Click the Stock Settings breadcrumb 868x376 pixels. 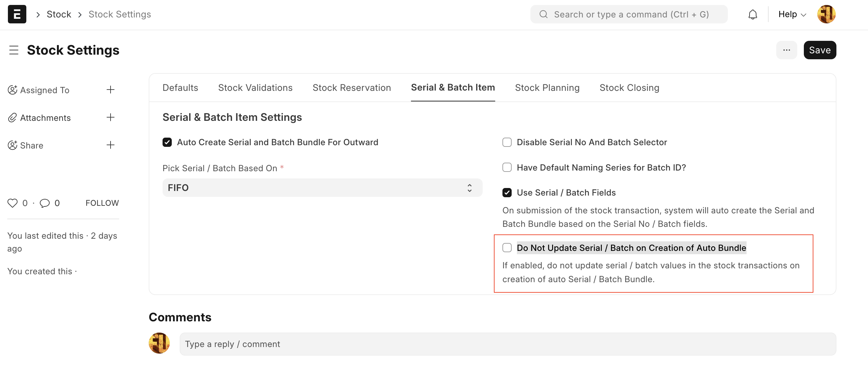tap(120, 14)
